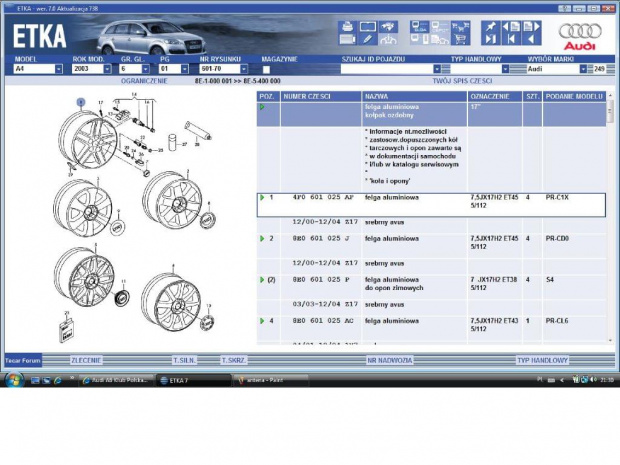The width and height of the screenshot is (620, 465).
Task: Click the 'do opon zimowych' description text
Action: click(394, 288)
